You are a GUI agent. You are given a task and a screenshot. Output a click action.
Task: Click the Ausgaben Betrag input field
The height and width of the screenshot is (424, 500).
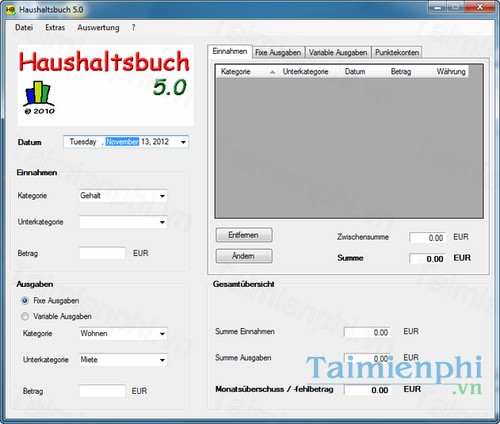tap(102, 391)
